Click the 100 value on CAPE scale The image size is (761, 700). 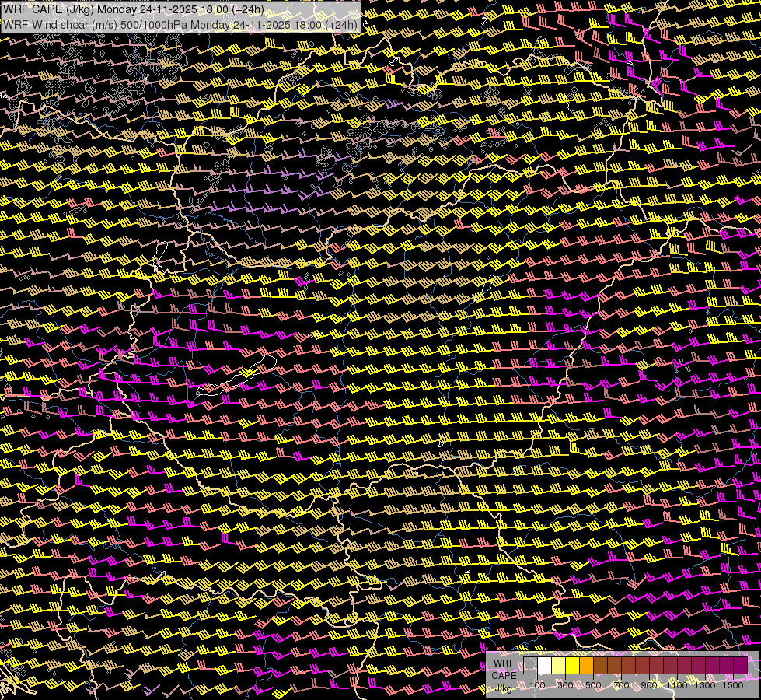click(x=537, y=685)
